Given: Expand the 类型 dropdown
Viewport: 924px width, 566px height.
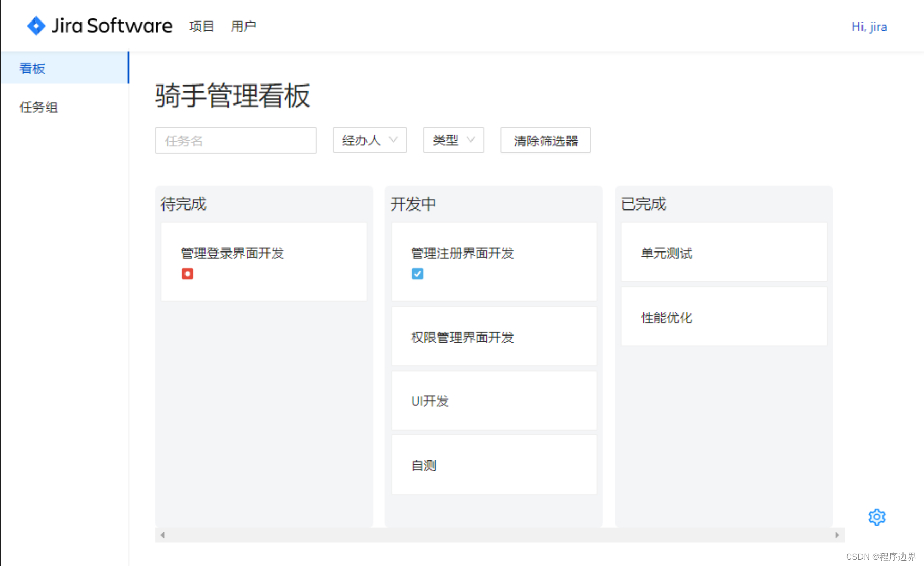Looking at the screenshot, I should pos(454,140).
